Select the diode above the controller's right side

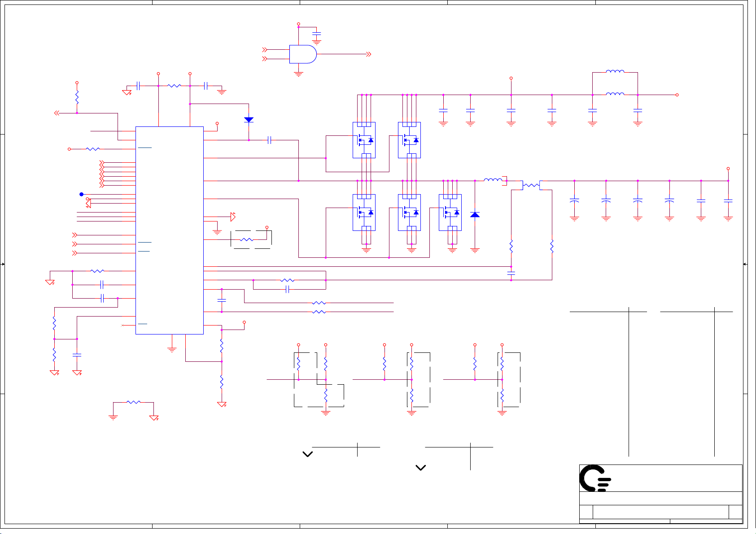click(249, 120)
